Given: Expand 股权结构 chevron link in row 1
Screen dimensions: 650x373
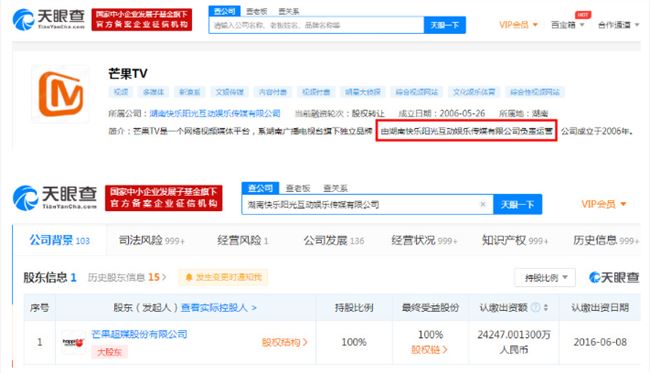Looking at the screenshot, I should pyautogui.click(x=284, y=342).
